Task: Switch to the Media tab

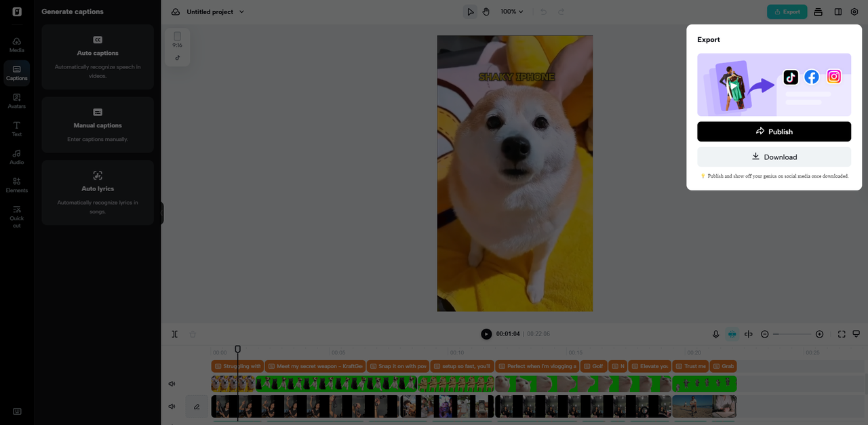Action: point(16,44)
